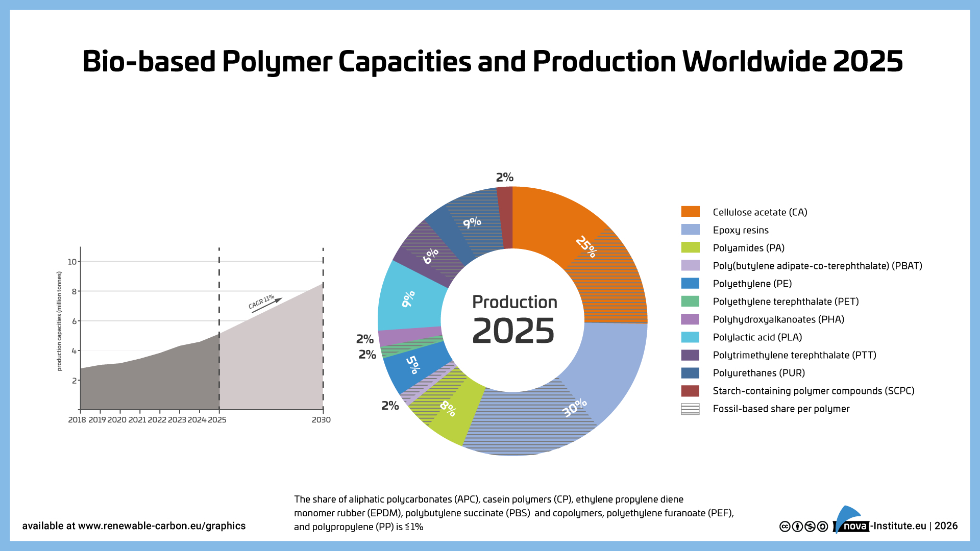Click the 25% cellulose acetate donut segment
This screenshot has height=551, width=980.
(x=585, y=246)
